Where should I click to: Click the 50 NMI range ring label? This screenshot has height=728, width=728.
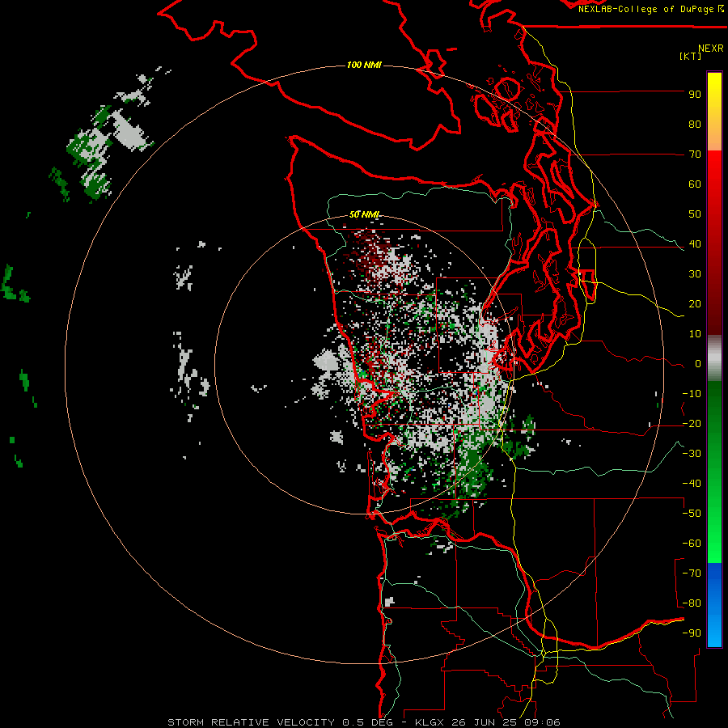[x=364, y=214]
